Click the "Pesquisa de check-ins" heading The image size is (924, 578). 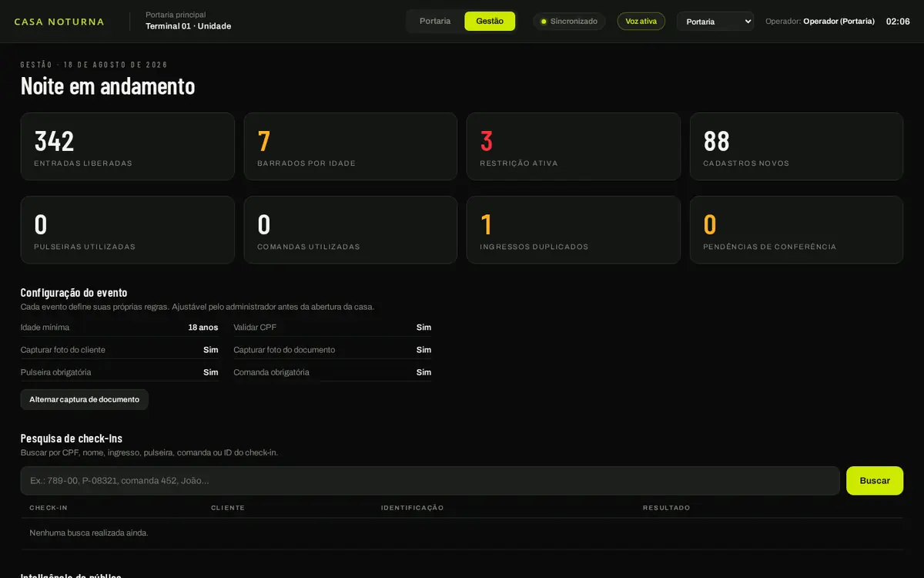pyautogui.click(x=72, y=439)
